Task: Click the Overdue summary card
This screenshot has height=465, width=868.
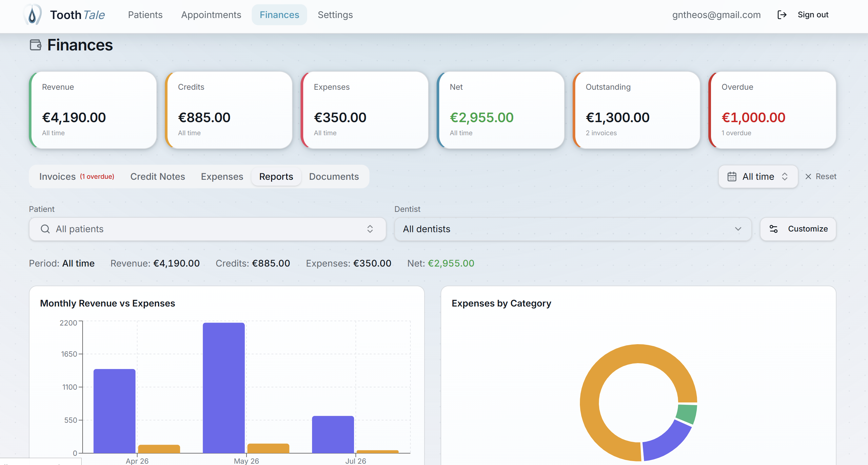Action: (772, 110)
